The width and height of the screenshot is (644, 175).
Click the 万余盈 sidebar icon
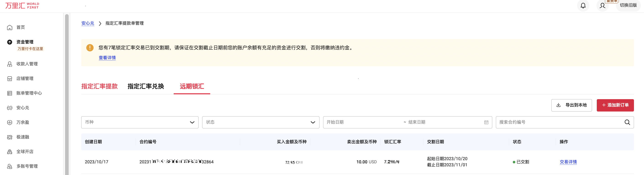10,122
